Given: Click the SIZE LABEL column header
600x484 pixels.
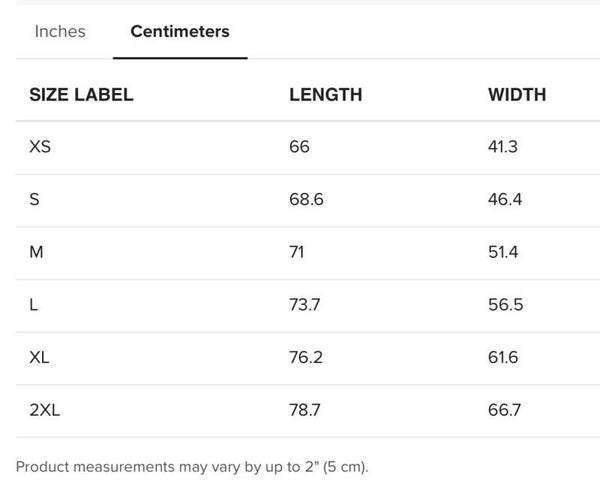Looking at the screenshot, I should click(x=81, y=95).
